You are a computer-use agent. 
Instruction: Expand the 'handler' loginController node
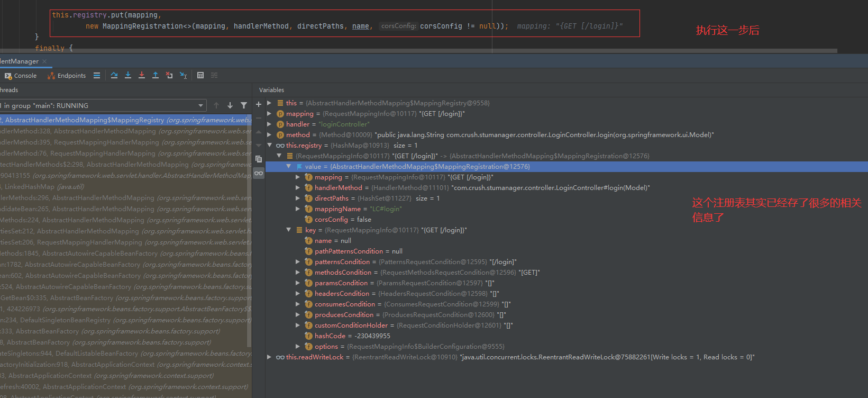pyautogui.click(x=269, y=124)
